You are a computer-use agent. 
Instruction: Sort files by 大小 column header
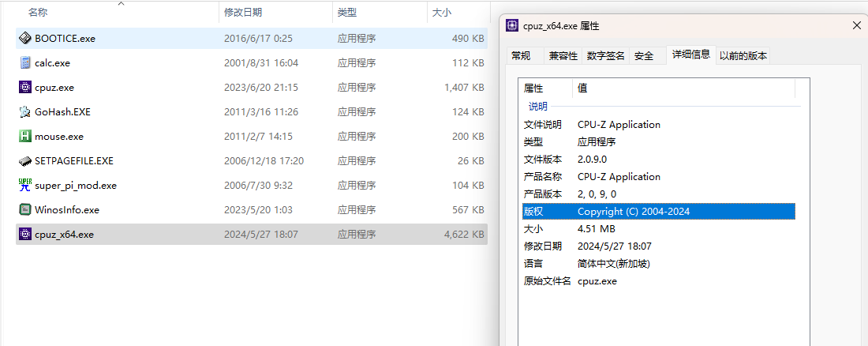click(x=442, y=13)
